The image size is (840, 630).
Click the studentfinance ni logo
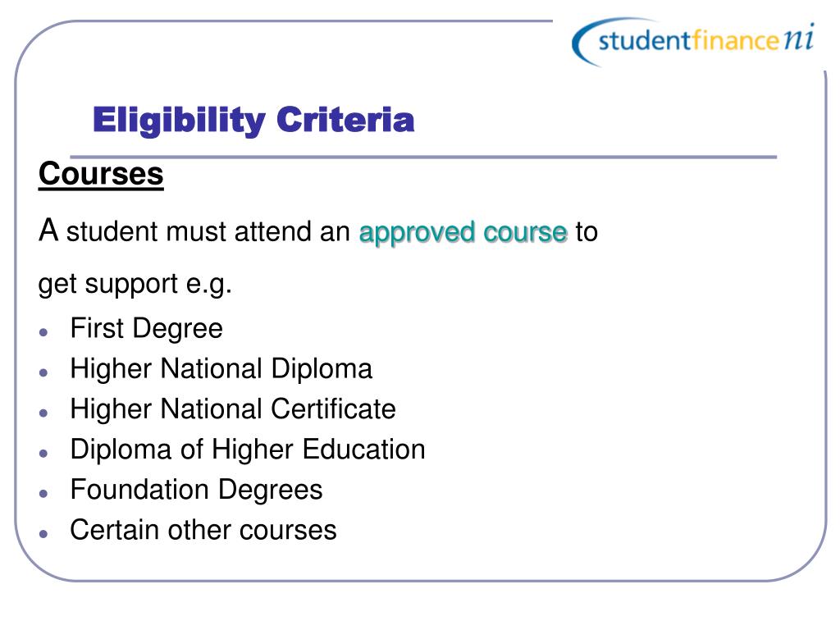coord(693,42)
